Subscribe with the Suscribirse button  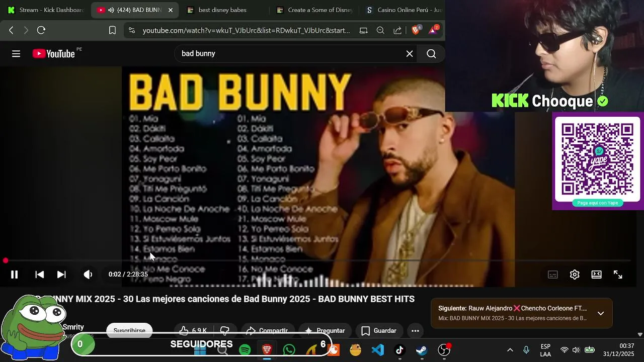click(129, 330)
